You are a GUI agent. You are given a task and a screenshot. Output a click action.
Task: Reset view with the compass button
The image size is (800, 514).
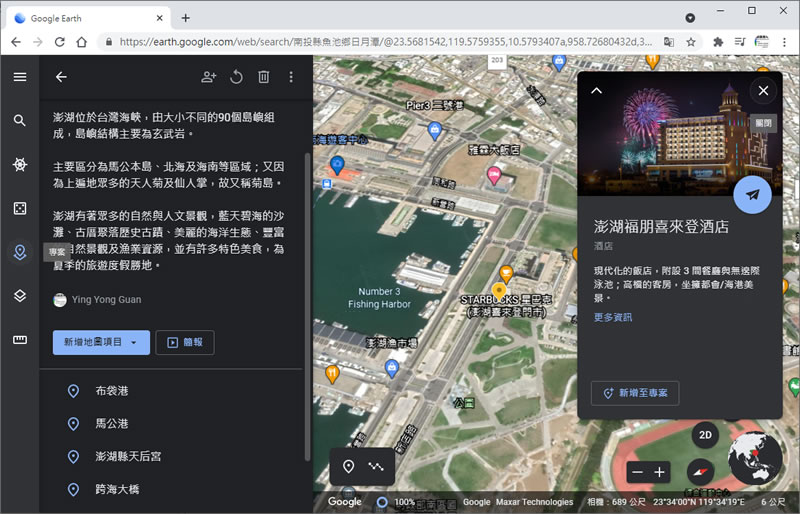pyautogui.click(x=701, y=472)
